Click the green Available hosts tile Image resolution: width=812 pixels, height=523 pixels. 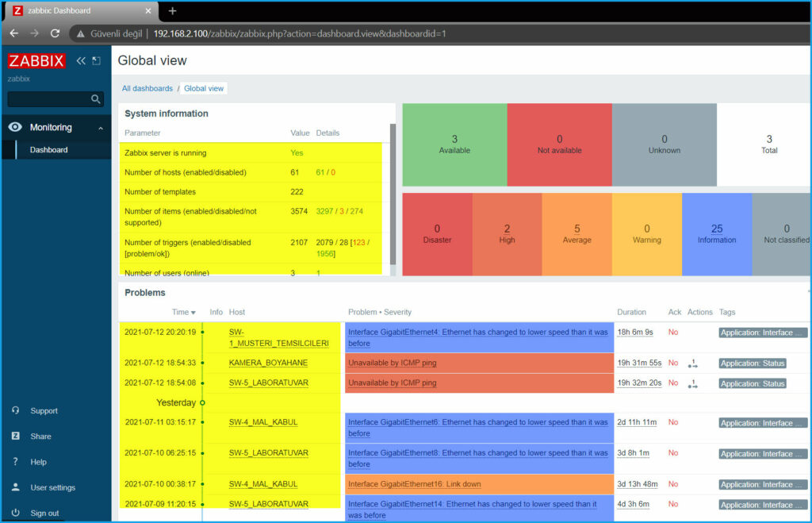pyautogui.click(x=454, y=144)
